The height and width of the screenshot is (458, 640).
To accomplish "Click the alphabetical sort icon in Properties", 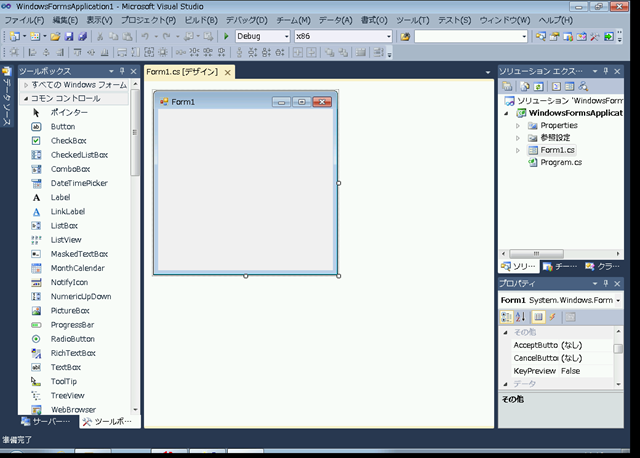I will [521, 317].
